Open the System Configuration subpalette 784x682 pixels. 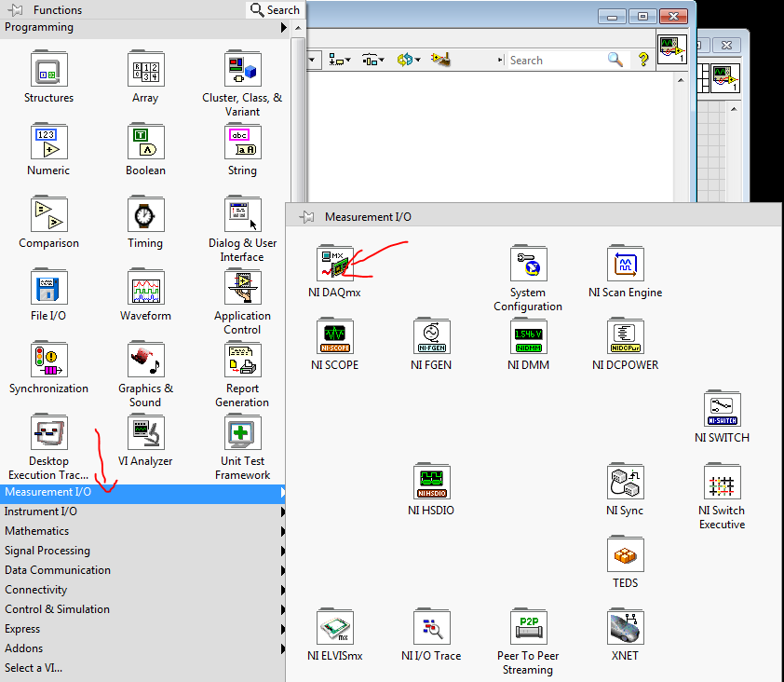coord(529,263)
